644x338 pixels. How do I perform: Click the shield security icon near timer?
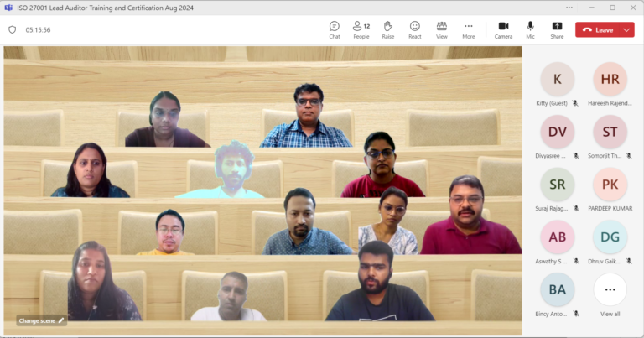12,29
